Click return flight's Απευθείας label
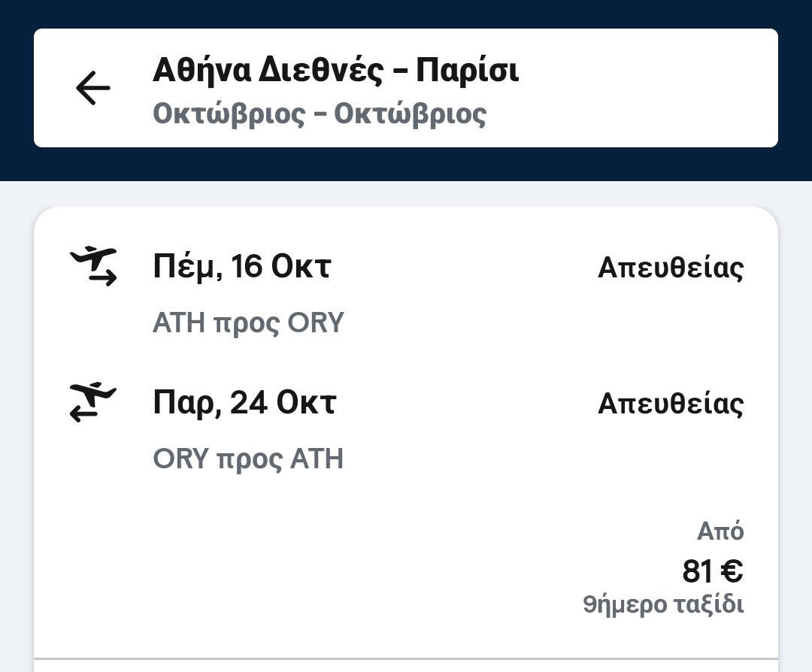 pos(670,404)
